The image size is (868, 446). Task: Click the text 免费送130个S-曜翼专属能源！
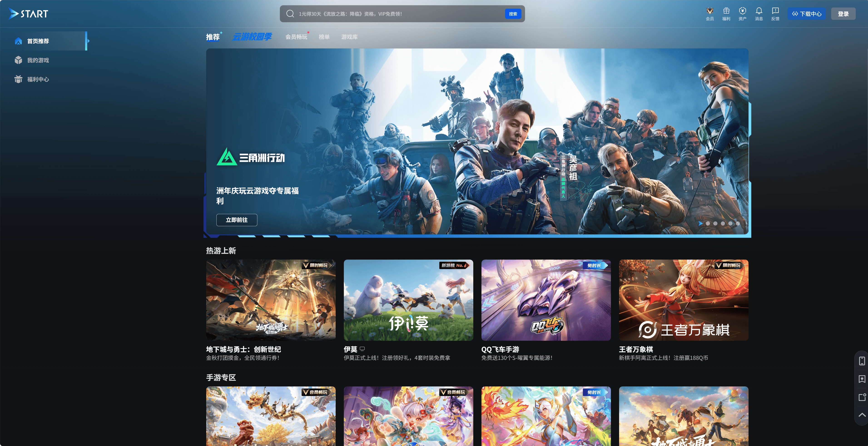click(x=517, y=358)
